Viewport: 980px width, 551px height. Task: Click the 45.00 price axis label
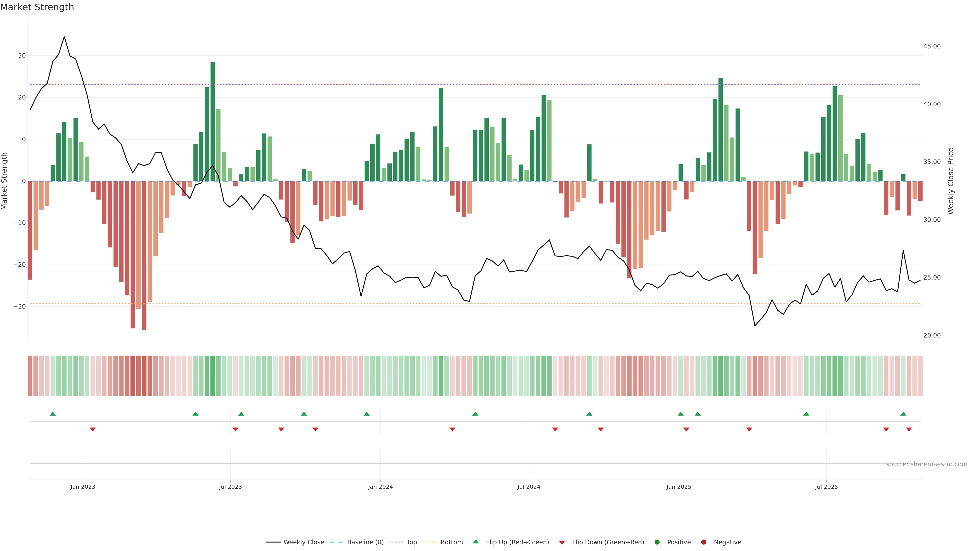[x=932, y=46]
